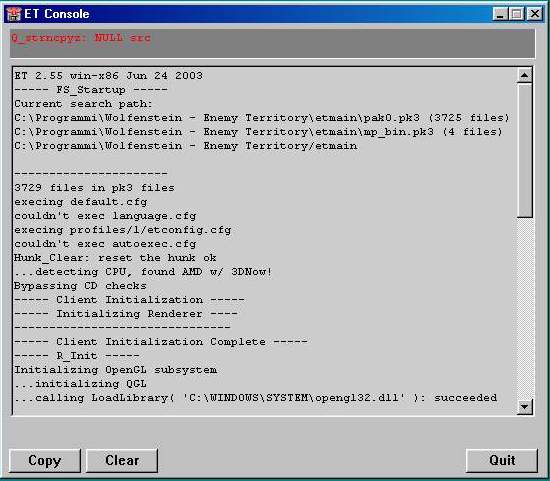The height and width of the screenshot is (481, 550).
Task: Maximize the ET Console window
Action: pyautogui.click(x=516, y=14)
